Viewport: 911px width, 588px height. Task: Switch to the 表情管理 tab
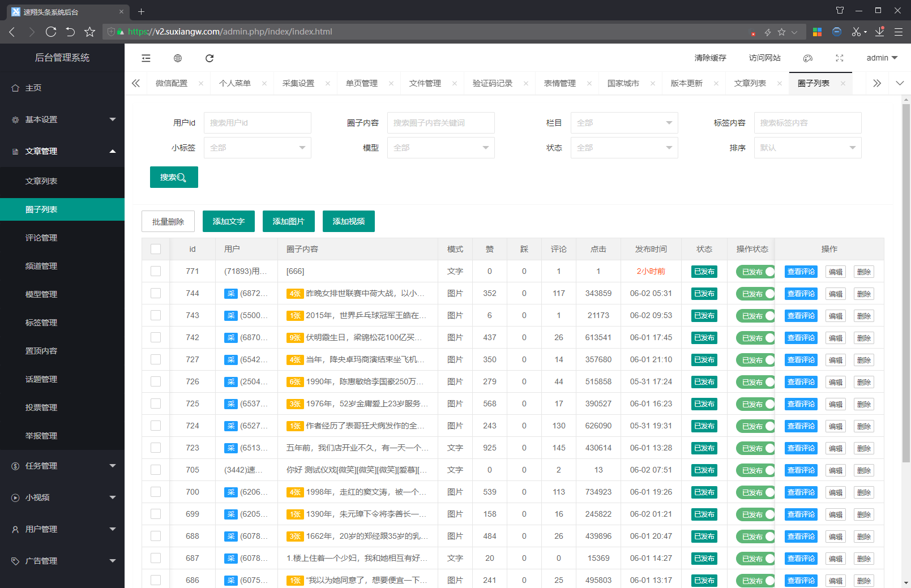point(560,83)
